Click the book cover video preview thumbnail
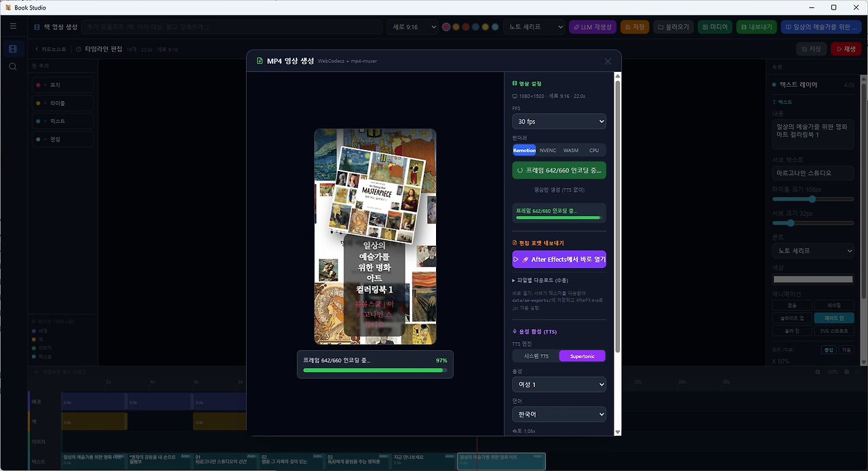 [x=375, y=237]
